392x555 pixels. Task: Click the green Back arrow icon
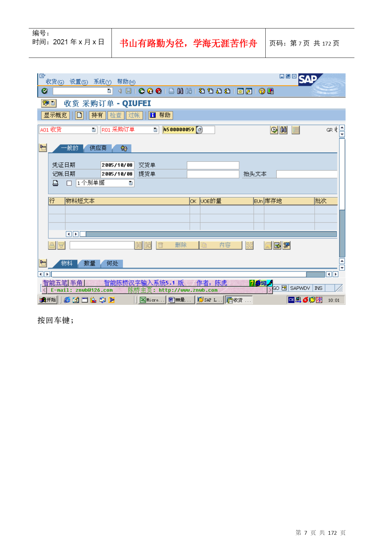coord(142,91)
